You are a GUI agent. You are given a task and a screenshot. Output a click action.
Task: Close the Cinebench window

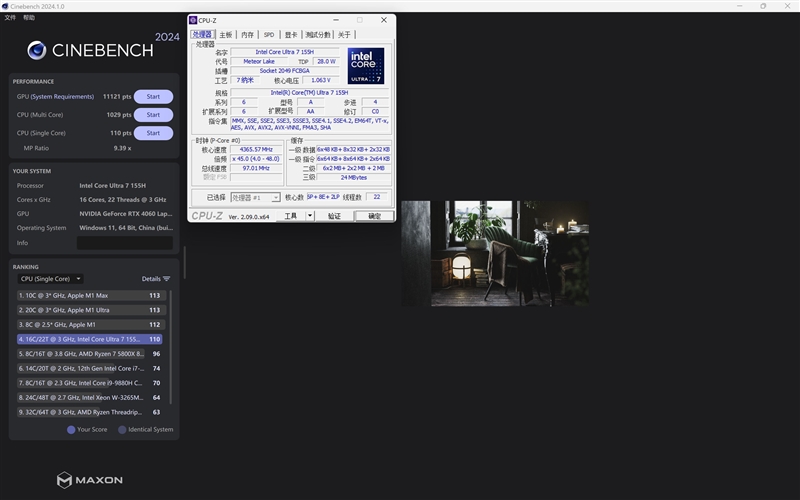(787, 6)
